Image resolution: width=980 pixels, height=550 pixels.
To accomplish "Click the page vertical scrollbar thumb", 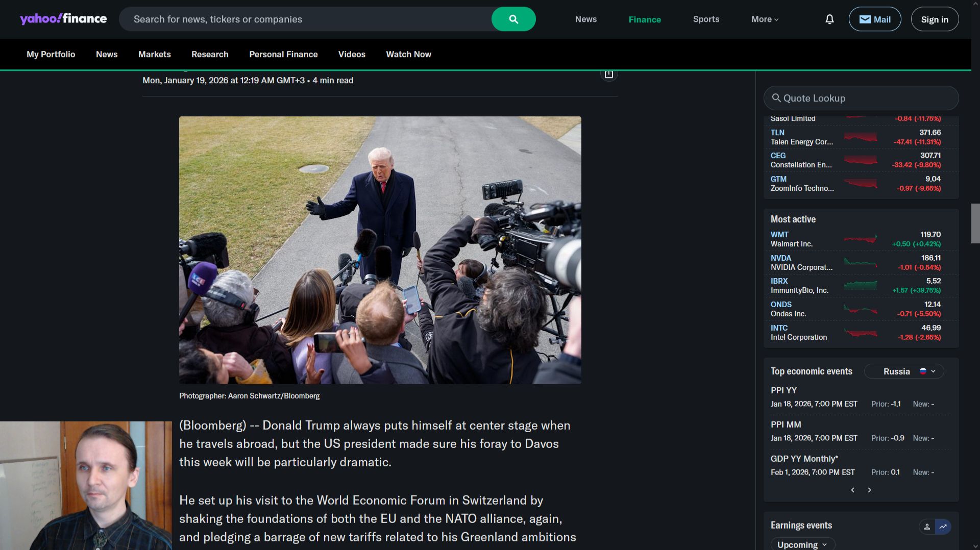I will (975, 223).
